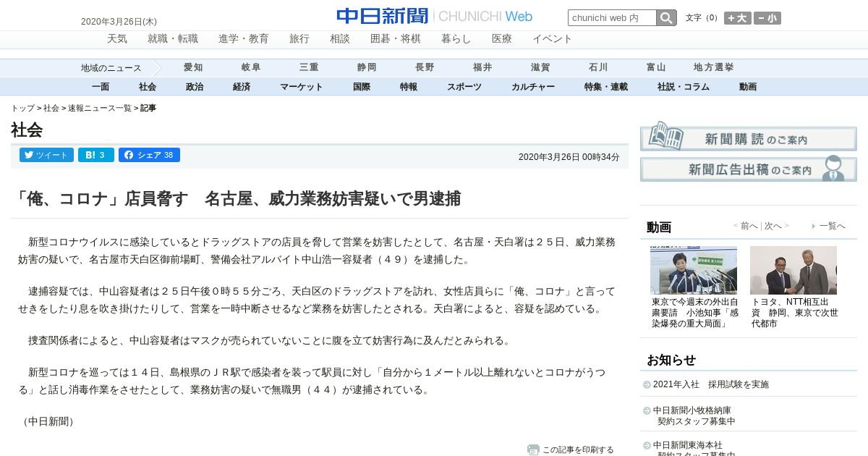Open 中日新聞小牧格納庫 契約スタッフ募集中 notice

pos(694,415)
